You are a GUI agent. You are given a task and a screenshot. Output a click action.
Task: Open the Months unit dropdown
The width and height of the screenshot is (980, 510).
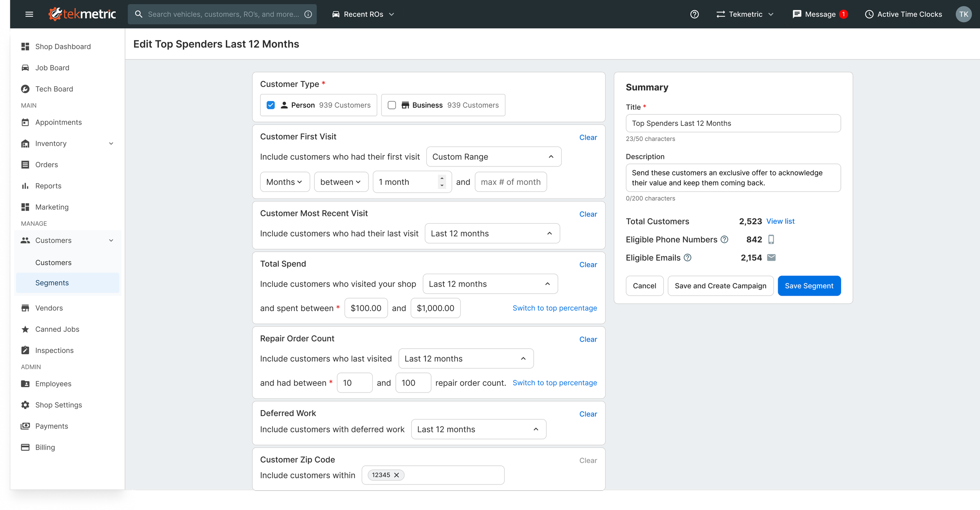[x=285, y=182]
